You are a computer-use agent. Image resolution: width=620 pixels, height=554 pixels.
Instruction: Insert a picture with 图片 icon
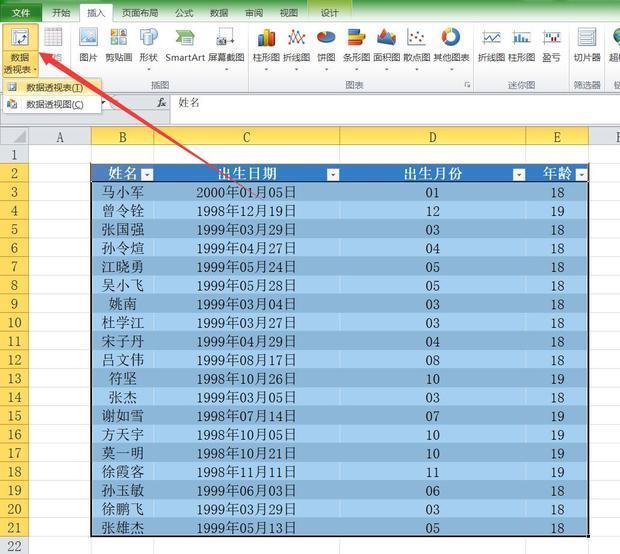click(88, 44)
